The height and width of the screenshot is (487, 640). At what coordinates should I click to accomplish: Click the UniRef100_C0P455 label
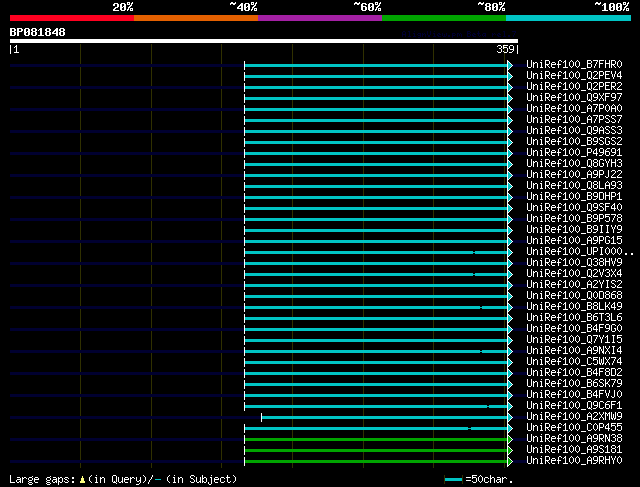[x=574, y=428]
